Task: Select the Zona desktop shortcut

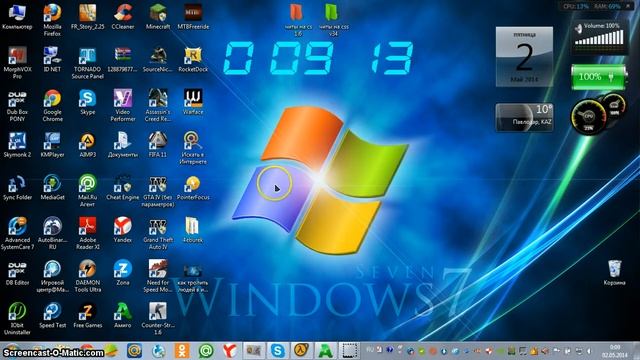Action: [123, 271]
